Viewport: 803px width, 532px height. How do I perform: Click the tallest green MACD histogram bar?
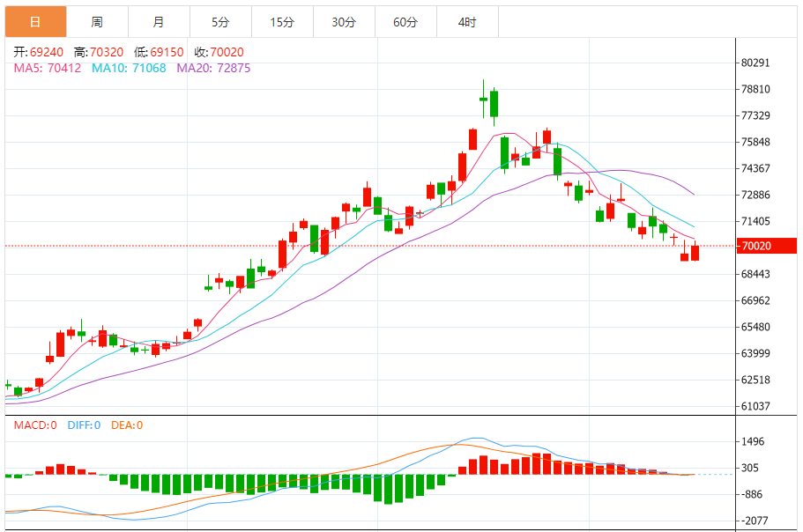coord(388,490)
